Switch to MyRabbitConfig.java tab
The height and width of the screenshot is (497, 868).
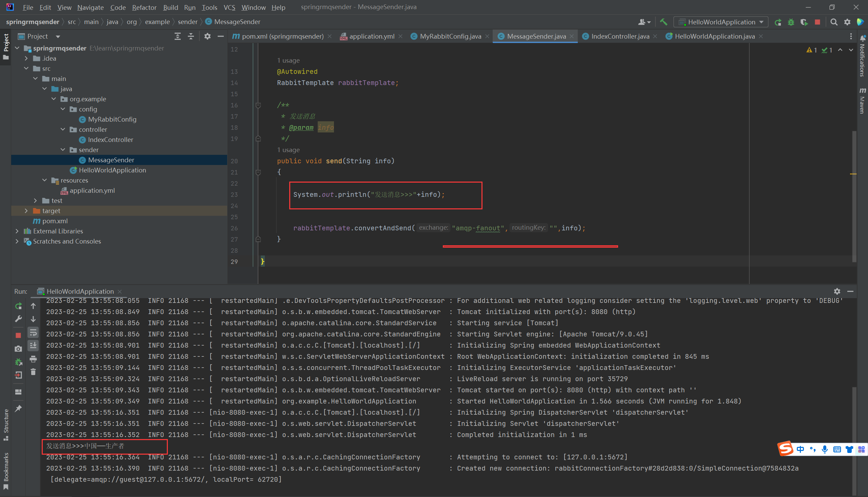[450, 36]
